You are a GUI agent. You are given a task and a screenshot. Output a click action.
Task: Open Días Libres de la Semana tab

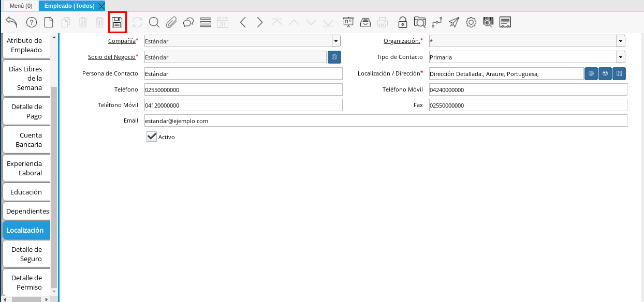pos(26,79)
